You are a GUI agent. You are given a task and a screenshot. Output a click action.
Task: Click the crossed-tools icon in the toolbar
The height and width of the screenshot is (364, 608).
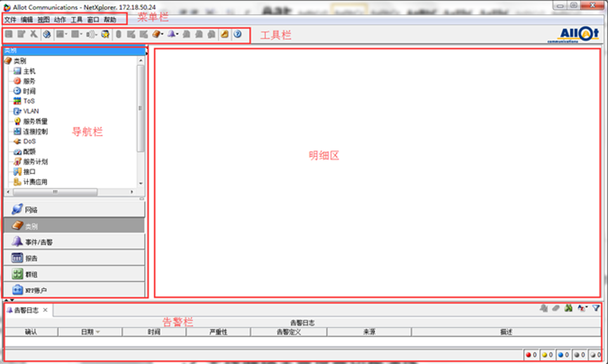[x=34, y=34]
